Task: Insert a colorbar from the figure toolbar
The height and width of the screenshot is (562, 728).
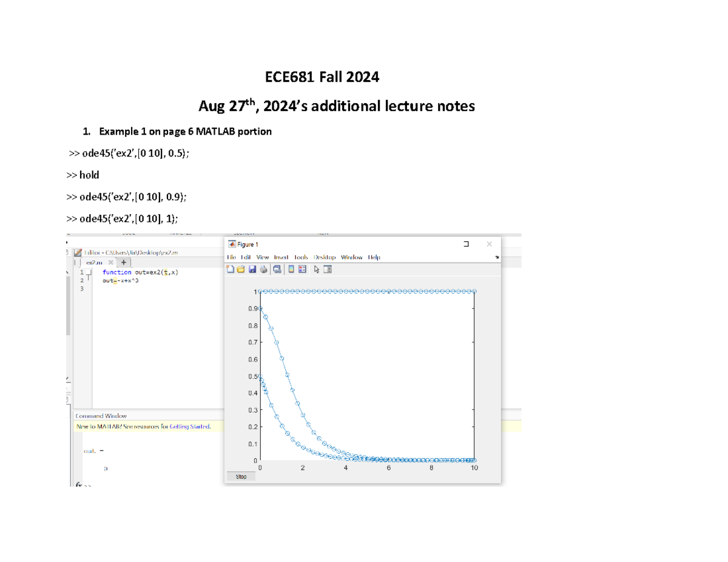Action: pos(291,270)
